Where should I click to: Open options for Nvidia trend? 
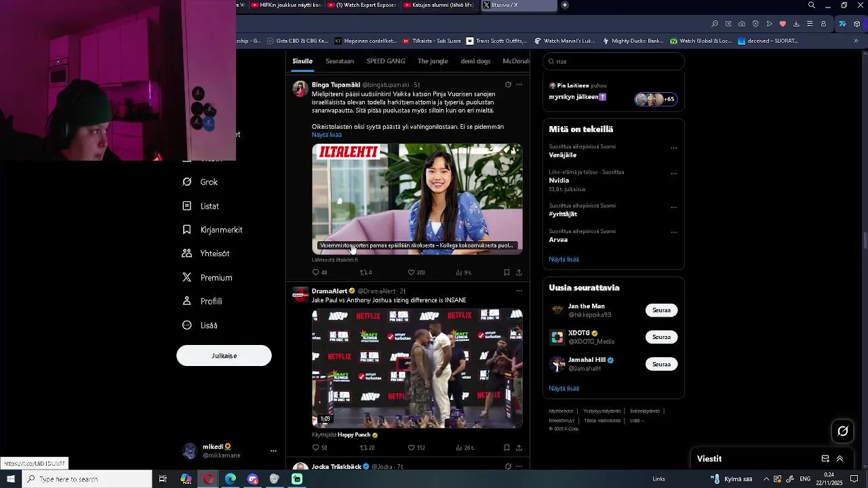click(x=673, y=174)
